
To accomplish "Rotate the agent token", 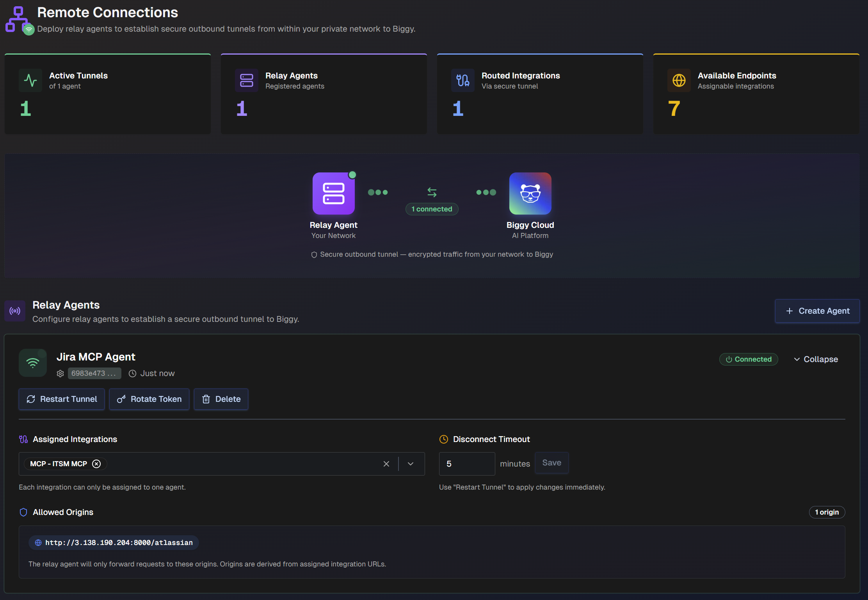I will (x=149, y=399).
